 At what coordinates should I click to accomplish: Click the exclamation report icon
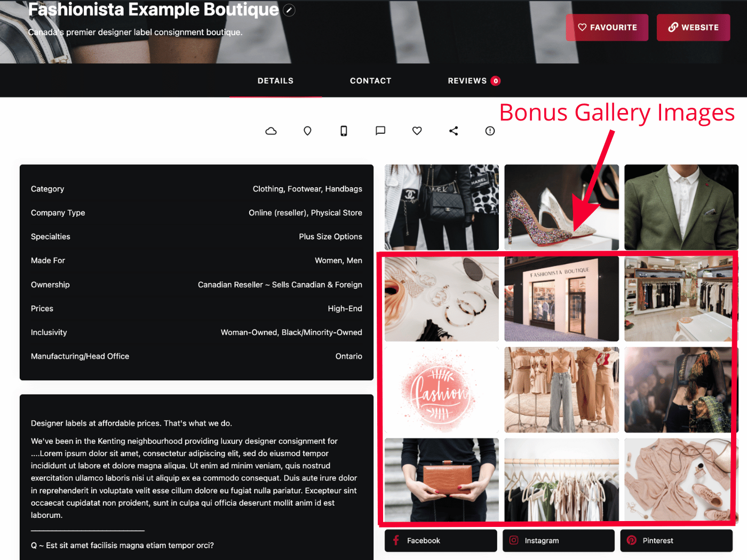490,131
